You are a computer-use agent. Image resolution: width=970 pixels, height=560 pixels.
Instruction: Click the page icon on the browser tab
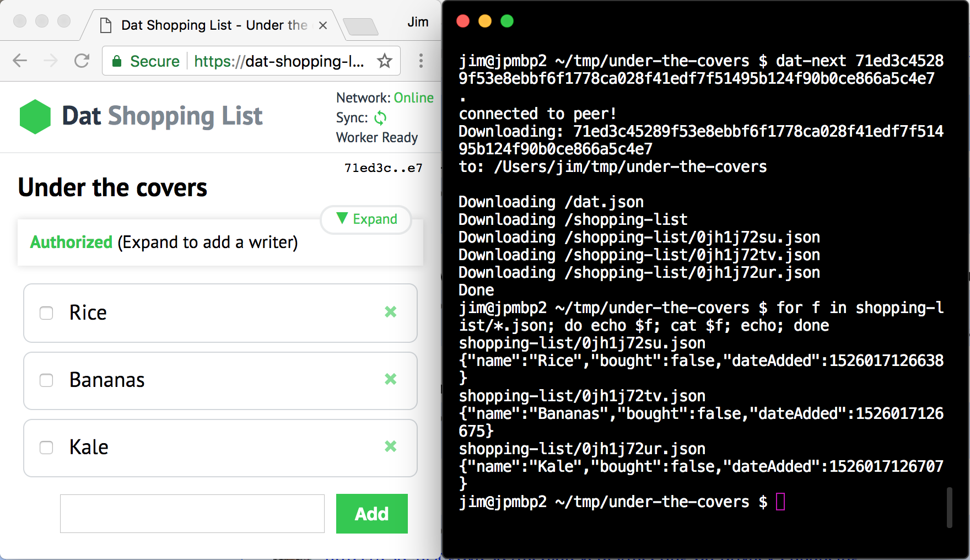[x=106, y=25]
